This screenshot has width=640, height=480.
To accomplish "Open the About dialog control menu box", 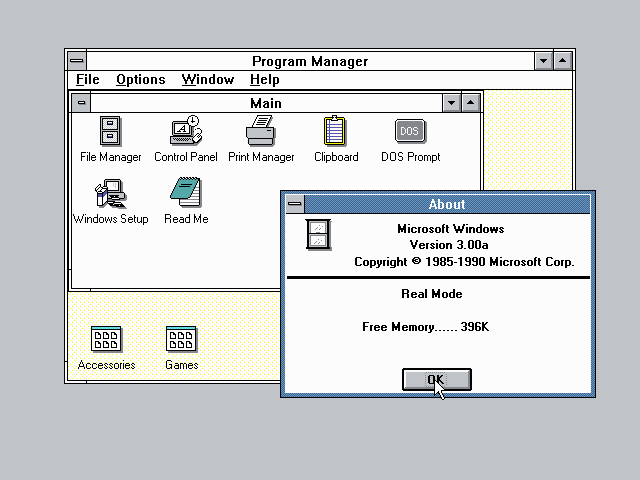I will [294, 204].
